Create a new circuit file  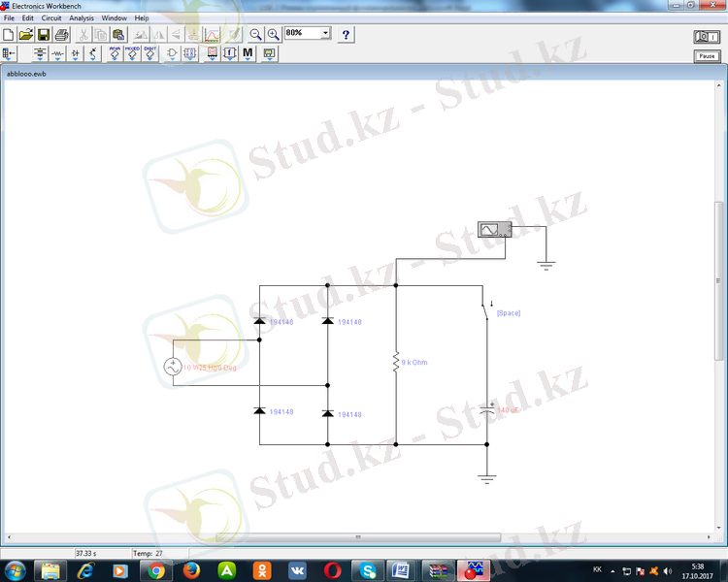9,35
